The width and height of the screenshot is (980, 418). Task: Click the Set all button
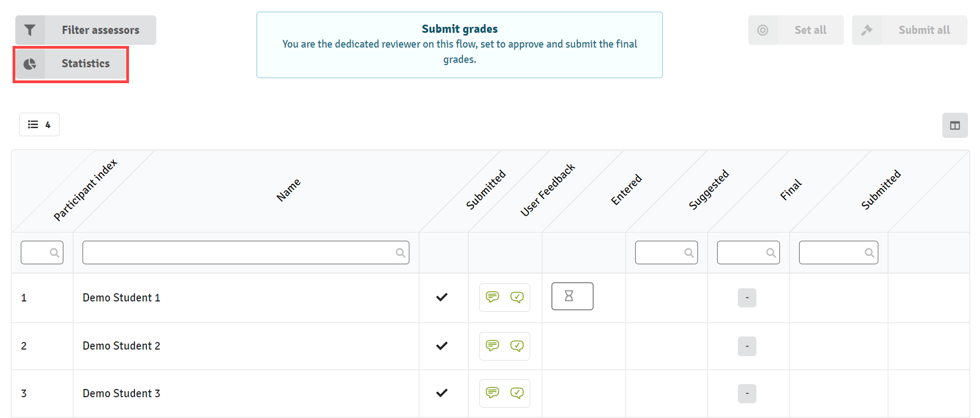[796, 30]
